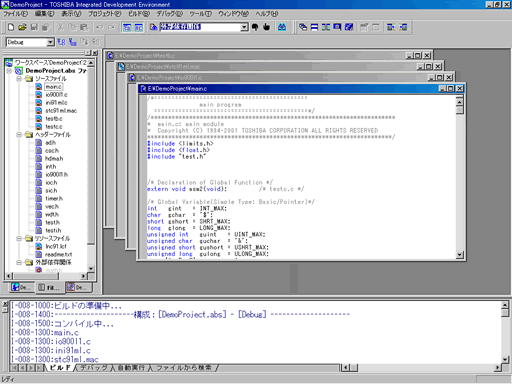Open the ファイル menu
512x384 pixels.
point(15,14)
